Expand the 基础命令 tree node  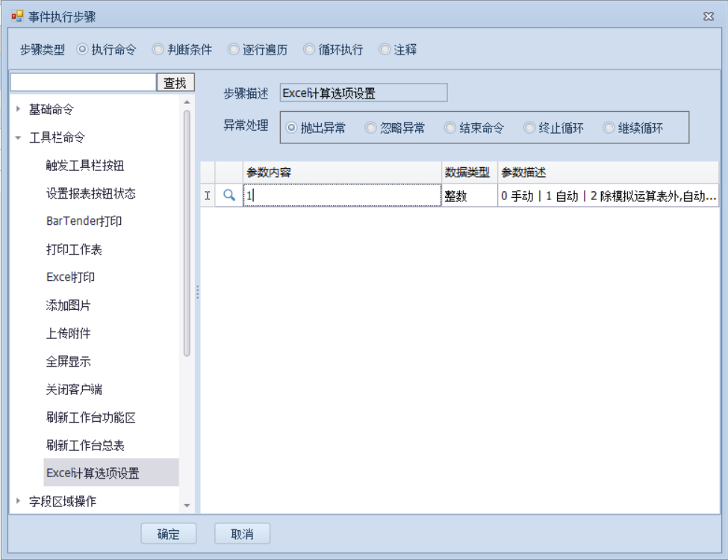click(x=19, y=109)
